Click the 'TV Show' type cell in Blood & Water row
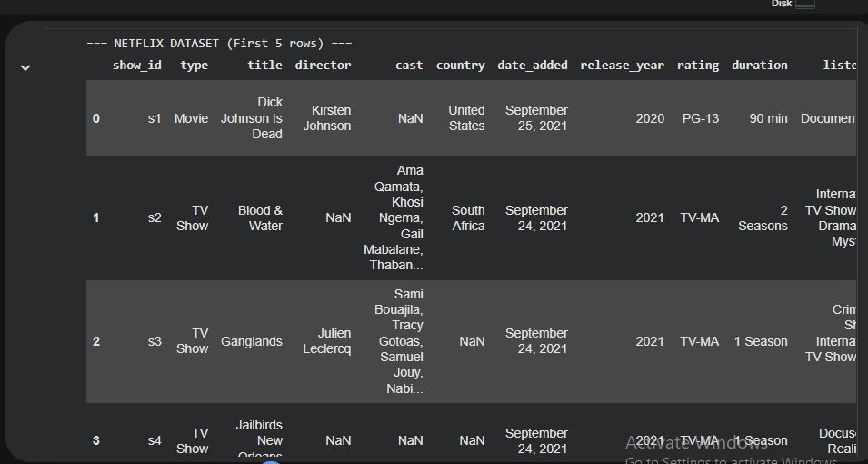 pos(192,217)
